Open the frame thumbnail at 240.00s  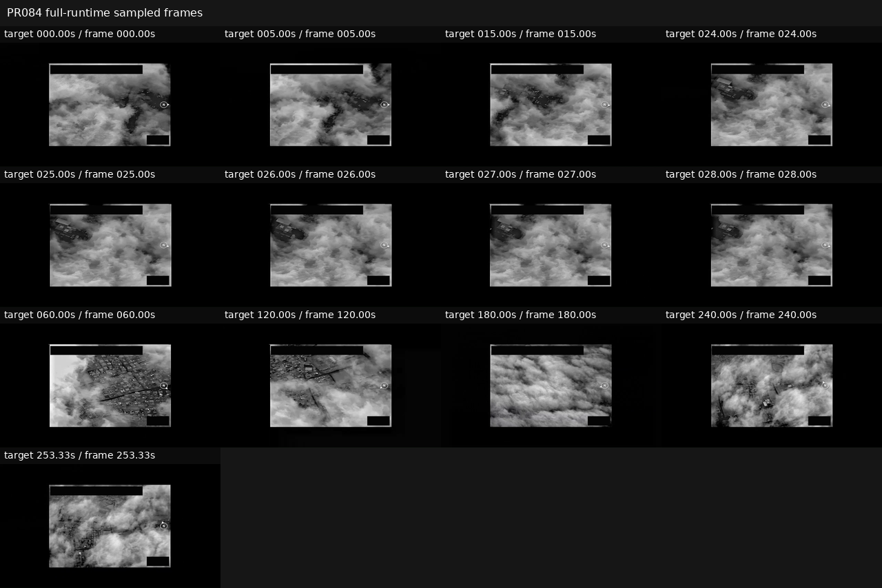(x=771, y=386)
